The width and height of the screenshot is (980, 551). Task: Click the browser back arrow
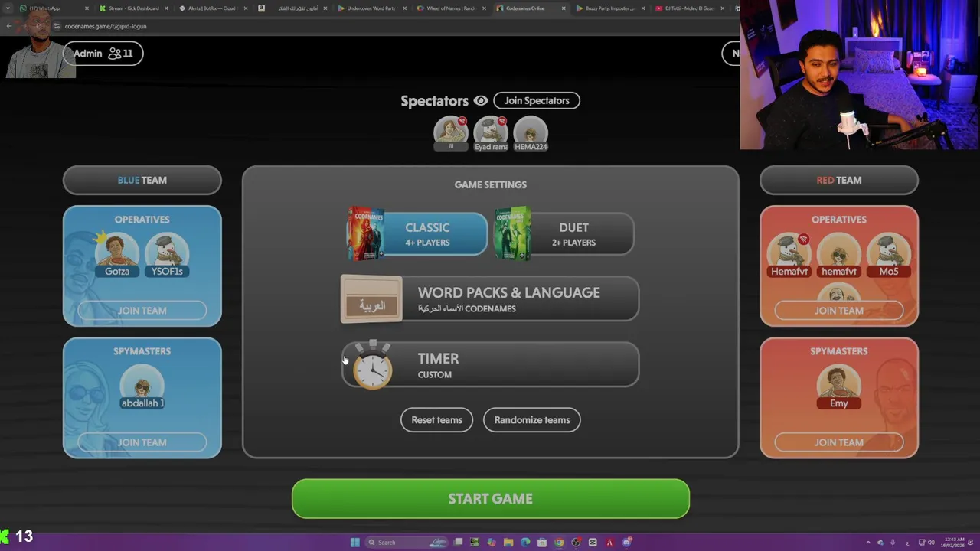pos(9,26)
